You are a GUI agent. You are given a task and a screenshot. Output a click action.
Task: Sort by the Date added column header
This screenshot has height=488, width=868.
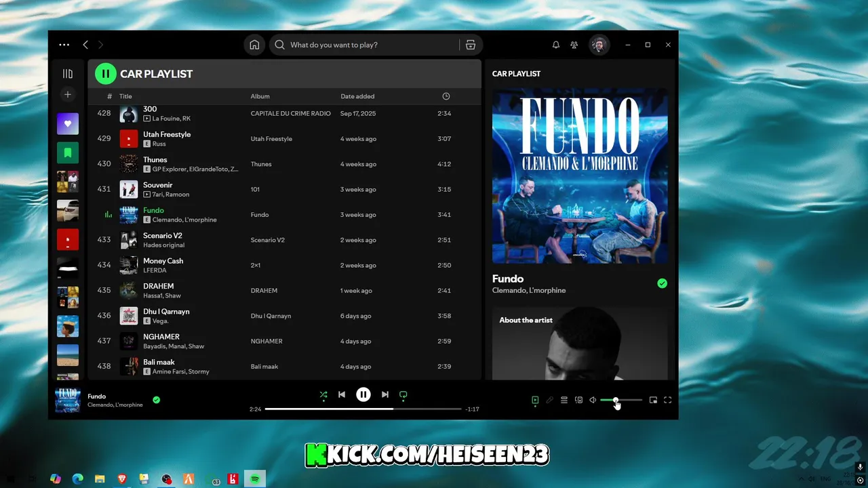click(357, 96)
